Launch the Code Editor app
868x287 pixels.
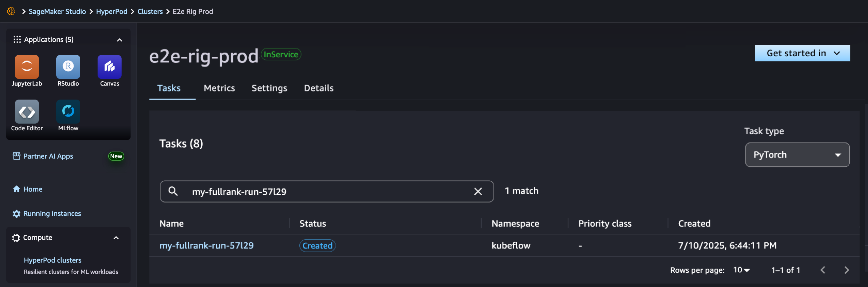(x=27, y=112)
